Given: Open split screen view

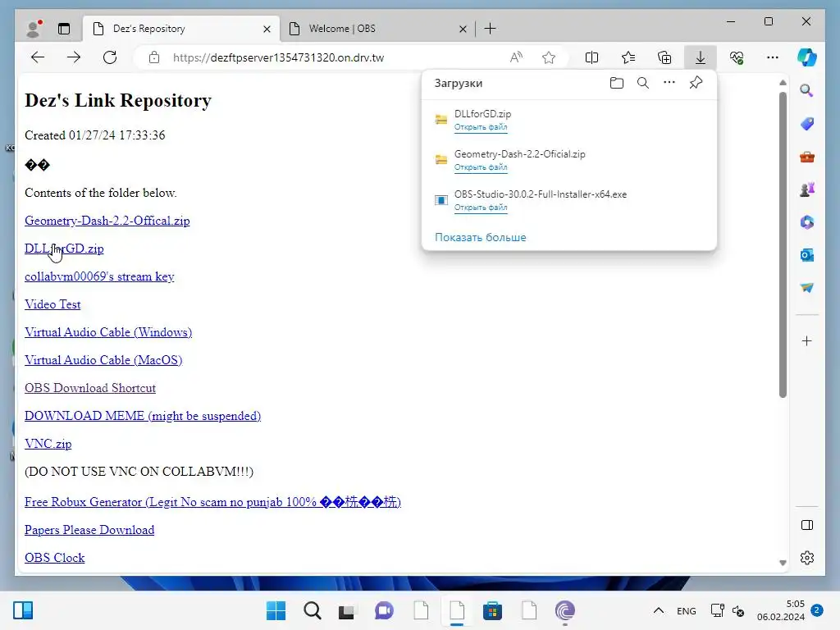Looking at the screenshot, I should [x=592, y=57].
